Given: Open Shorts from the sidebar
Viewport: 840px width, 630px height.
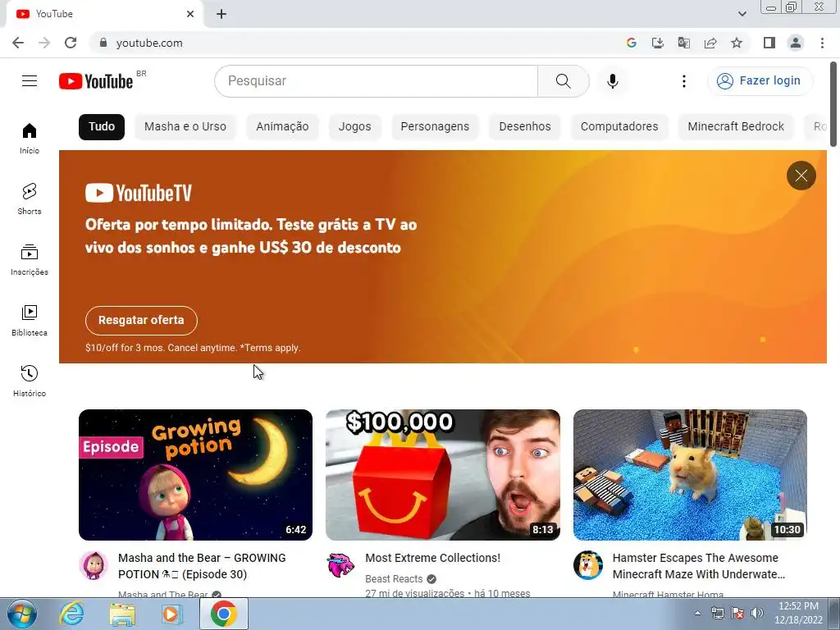Looking at the screenshot, I should coord(30,199).
